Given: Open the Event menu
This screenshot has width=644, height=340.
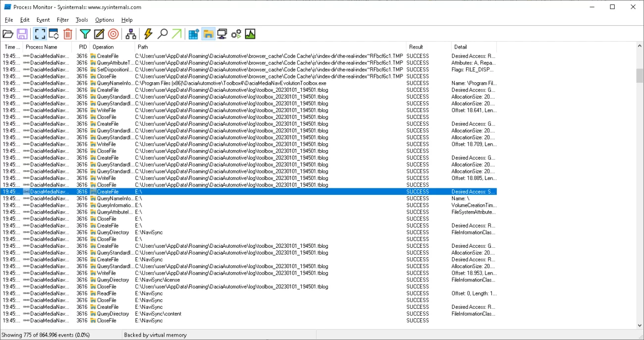Looking at the screenshot, I should click(x=43, y=20).
